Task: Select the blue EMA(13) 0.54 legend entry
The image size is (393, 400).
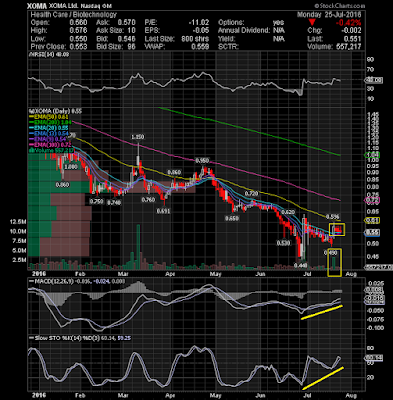Action: [x=49, y=134]
